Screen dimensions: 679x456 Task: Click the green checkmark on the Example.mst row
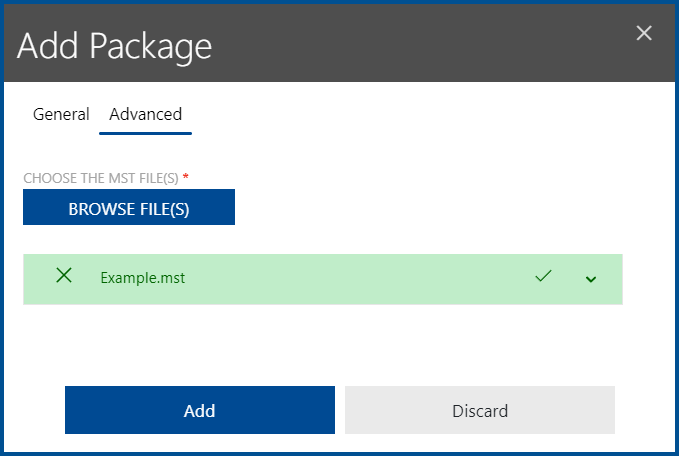pos(543,276)
